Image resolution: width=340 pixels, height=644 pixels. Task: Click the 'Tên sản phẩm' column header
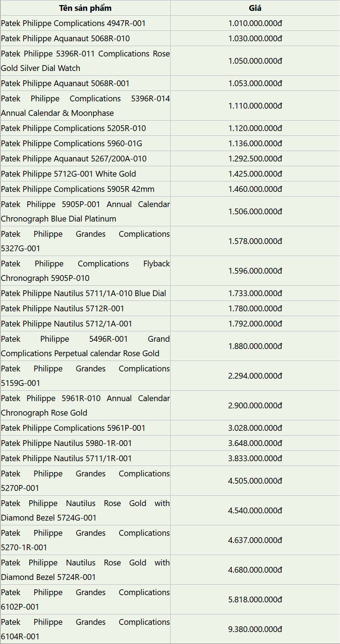point(85,8)
